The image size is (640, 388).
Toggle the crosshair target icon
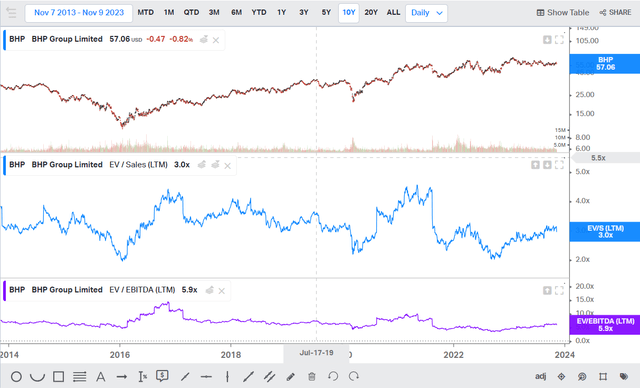(x=562, y=377)
